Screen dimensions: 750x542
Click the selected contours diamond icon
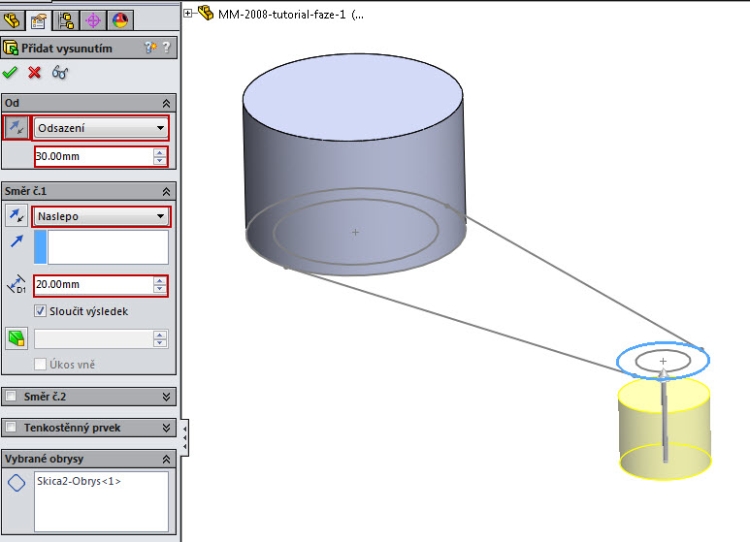(17, 483)
